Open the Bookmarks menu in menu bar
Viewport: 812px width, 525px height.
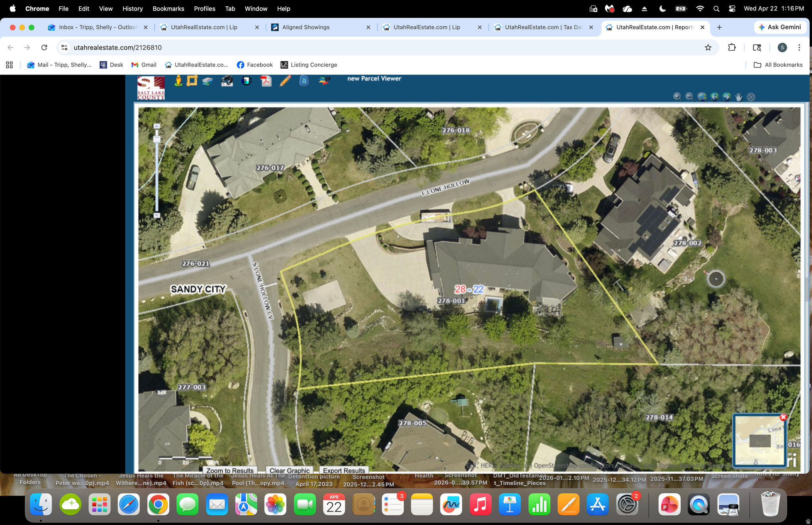pos(168,8)
